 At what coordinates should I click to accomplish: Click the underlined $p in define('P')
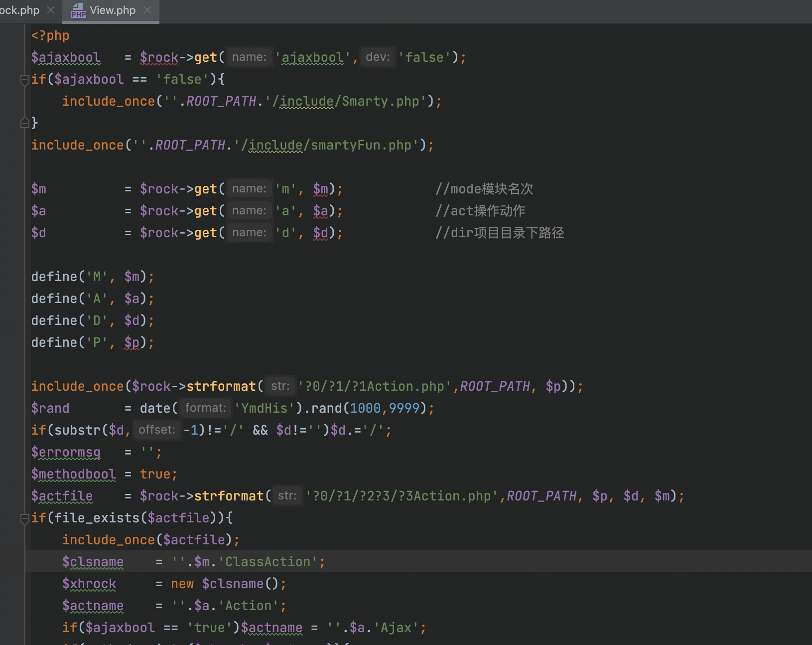click(132, 343)
